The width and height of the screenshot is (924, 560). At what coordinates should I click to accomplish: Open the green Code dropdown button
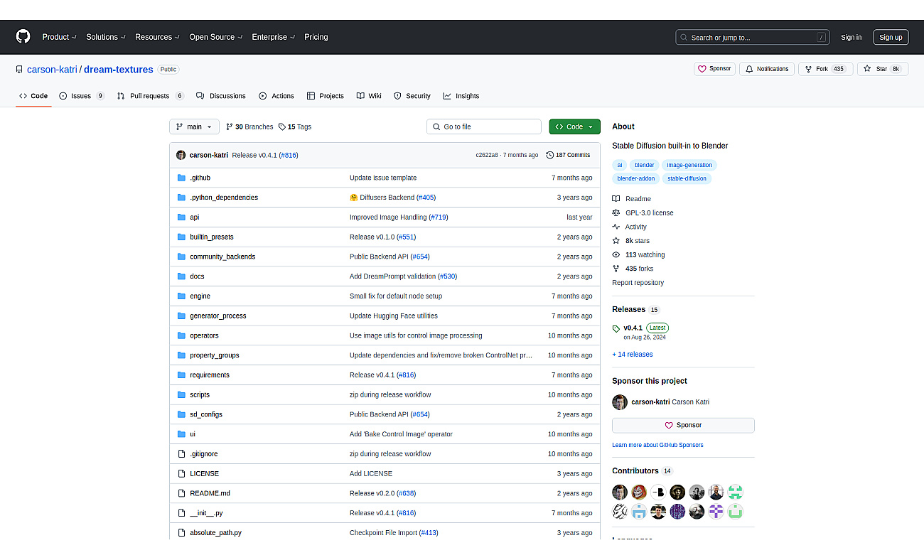[x=574, y=126]
